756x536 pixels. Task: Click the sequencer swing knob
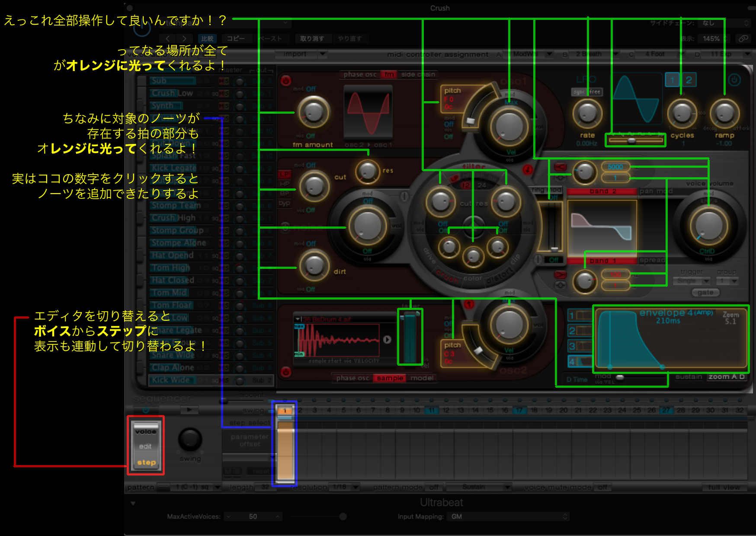(190, 440)
